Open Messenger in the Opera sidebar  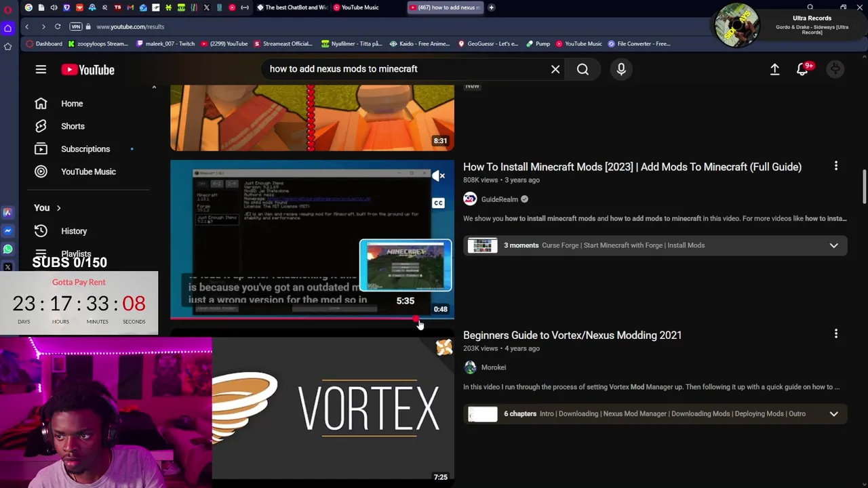[x=7, y=230]
